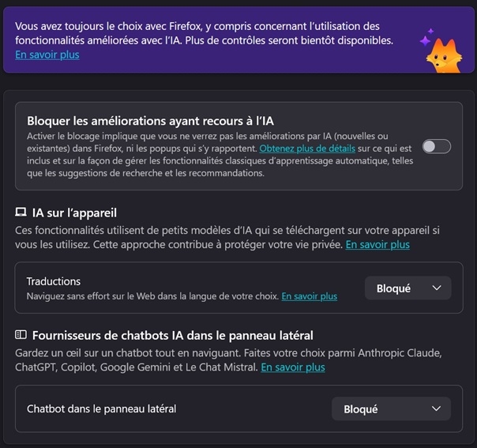Click the fox mascot icon in the banner
477x448 pixels.
coord(444,54)
